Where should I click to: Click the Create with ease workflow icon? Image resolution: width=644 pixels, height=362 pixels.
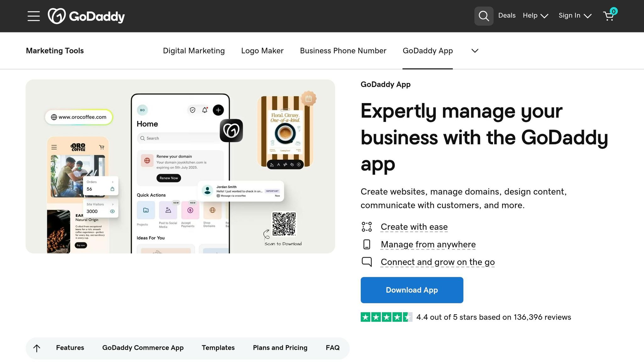(367, 227)
